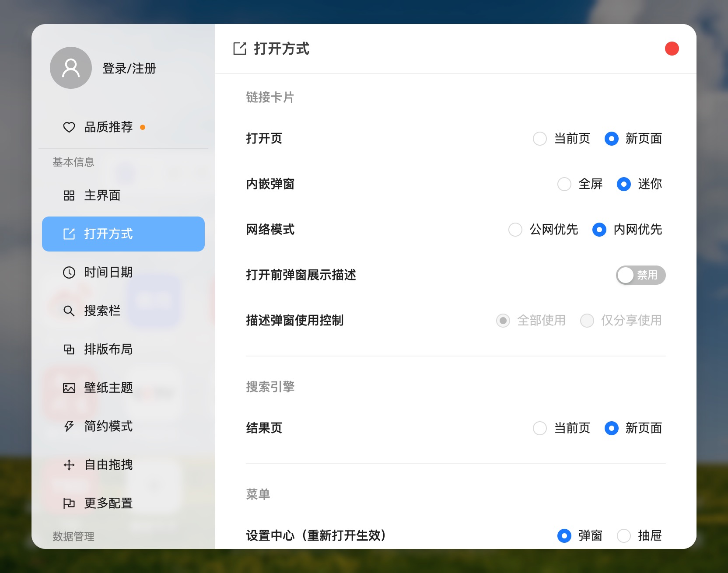
Task: Open 自由拖拽 move icon settings
Action: click(x=69, y=465)
